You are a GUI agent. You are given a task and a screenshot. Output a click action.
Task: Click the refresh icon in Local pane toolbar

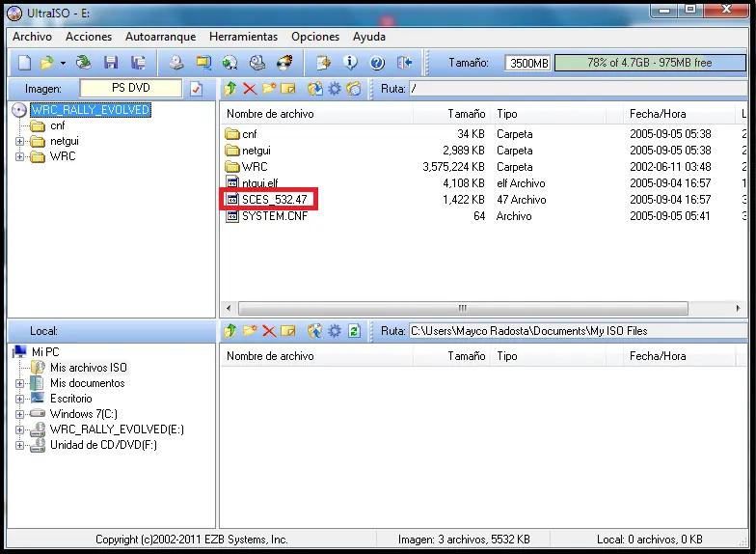point(355,330)
